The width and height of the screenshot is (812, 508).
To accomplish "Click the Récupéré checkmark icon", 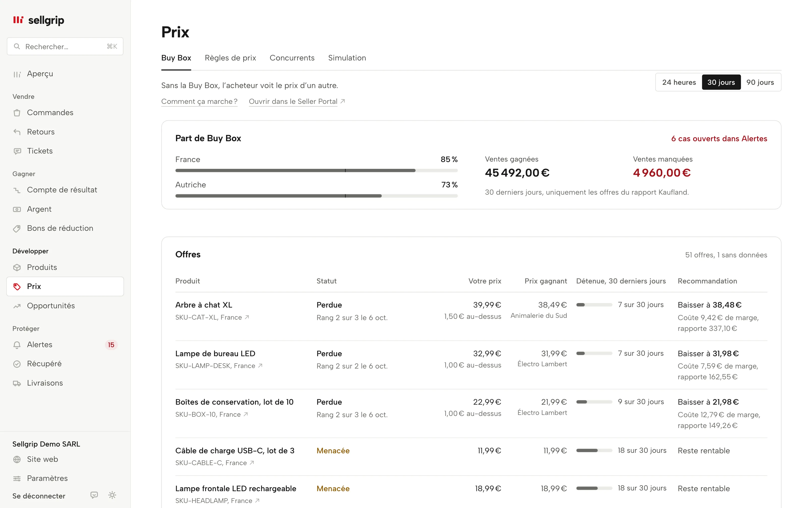I will click(17, 364).
